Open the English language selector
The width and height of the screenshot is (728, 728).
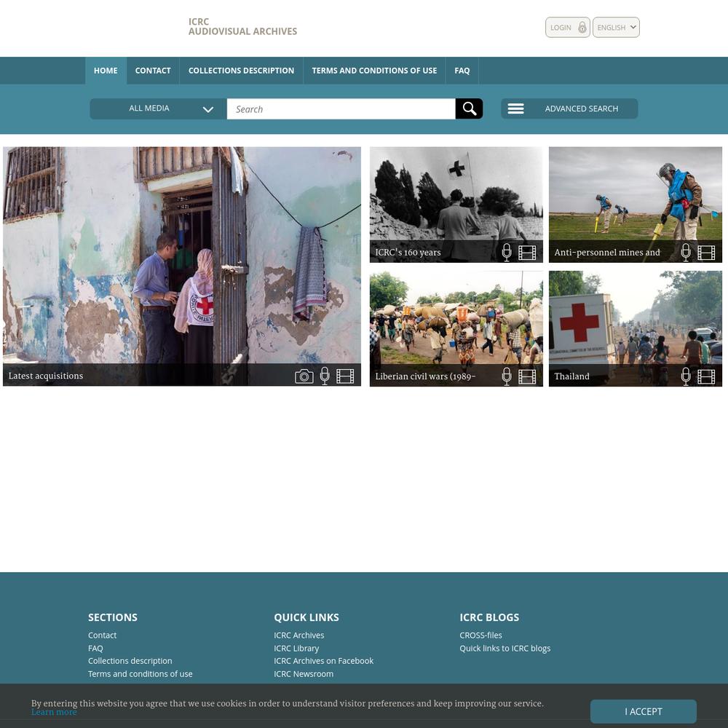[x=616, y=28]
